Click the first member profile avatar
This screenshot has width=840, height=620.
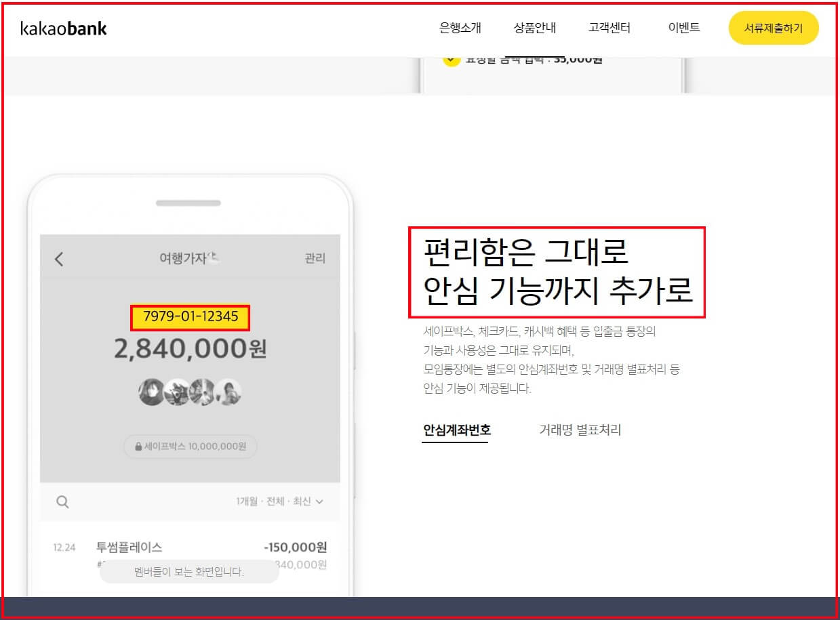coord(151,393)
